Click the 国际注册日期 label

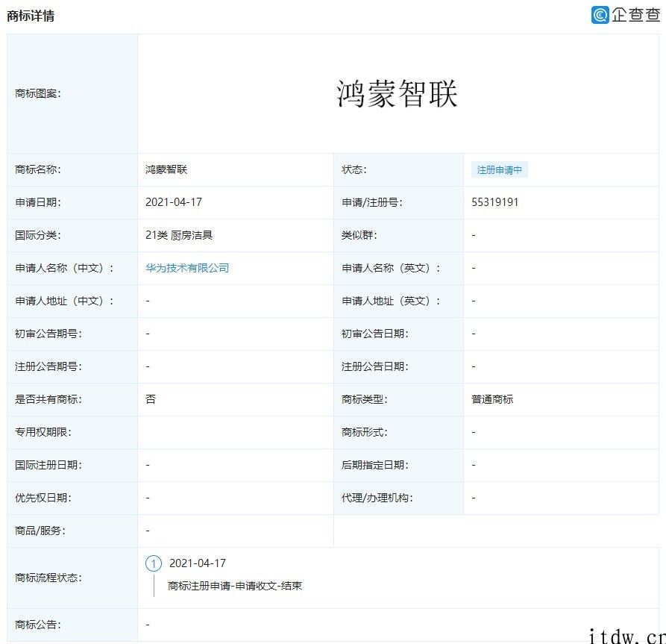(x=48, y=465)
